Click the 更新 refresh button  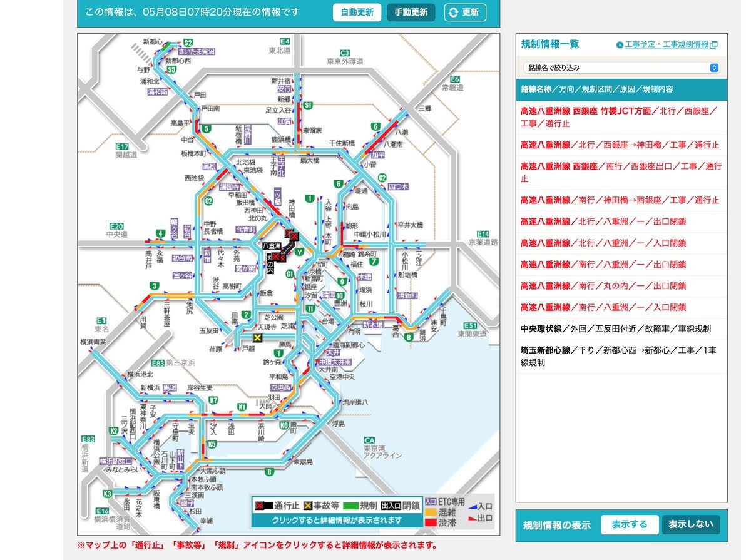tap(465, 13)
